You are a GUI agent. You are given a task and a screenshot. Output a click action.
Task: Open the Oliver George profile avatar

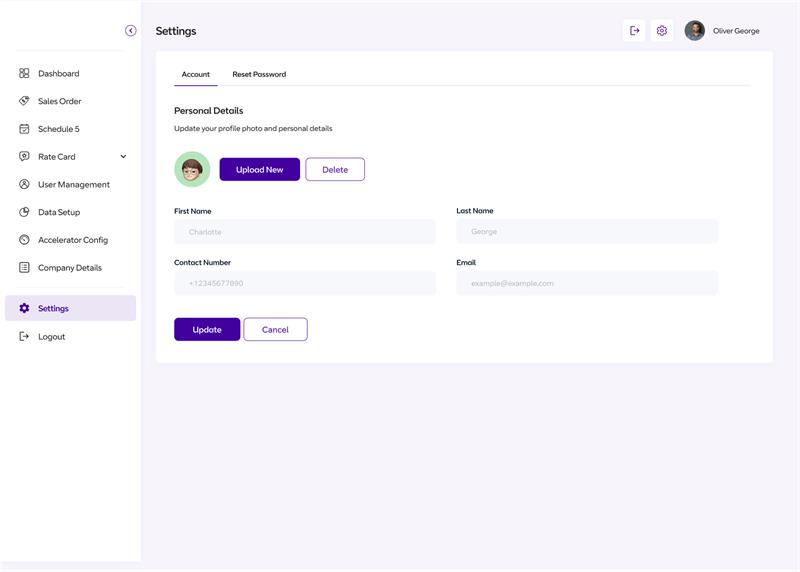(694, 31)
